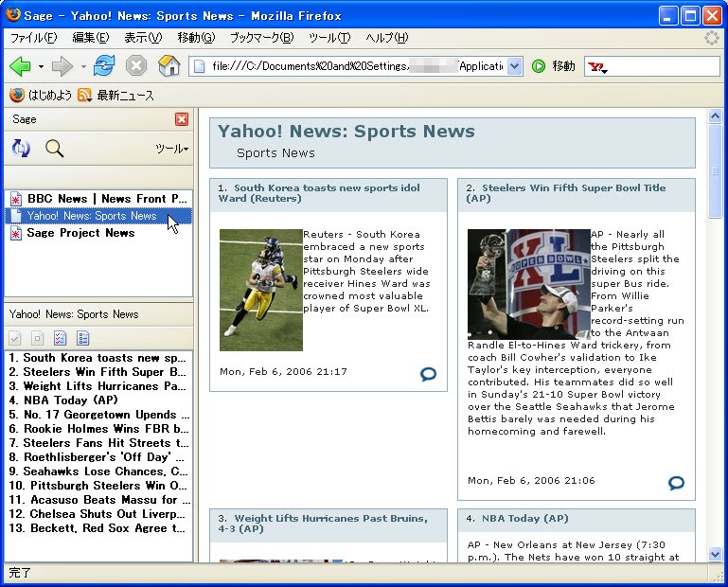Open the Sage ツール dropdown menu
The height and width of the screenshot is (587, 728).
click(x=171, y=149)
